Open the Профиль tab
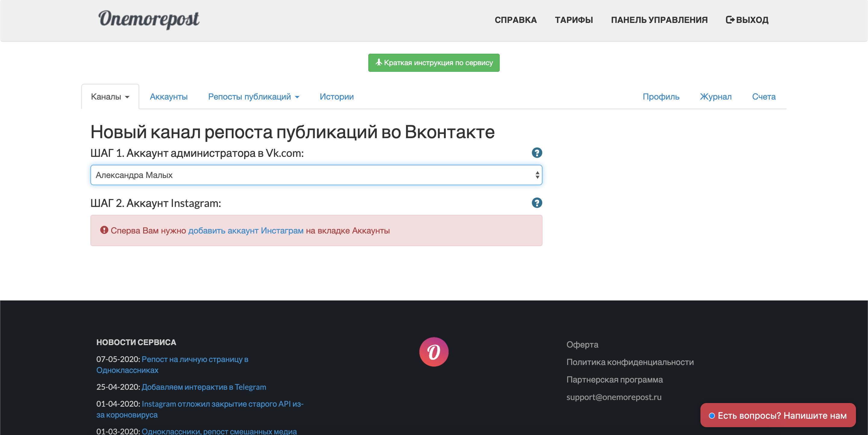This screenshot has height=435, width=868. 661,97
